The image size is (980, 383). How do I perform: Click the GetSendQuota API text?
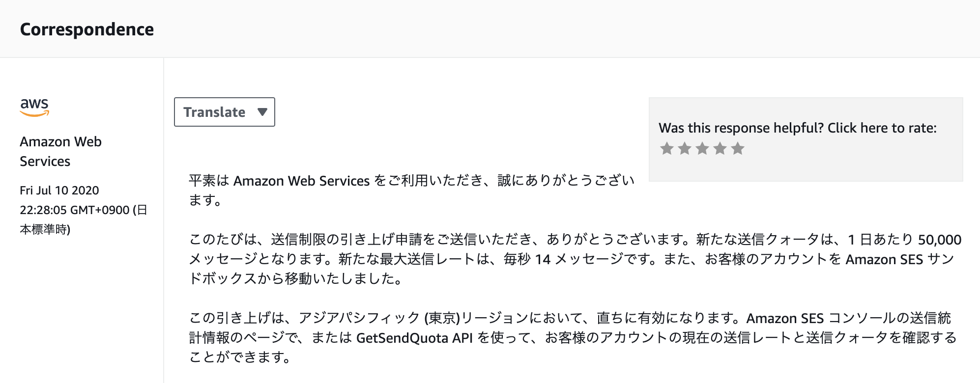coord(414,338)
